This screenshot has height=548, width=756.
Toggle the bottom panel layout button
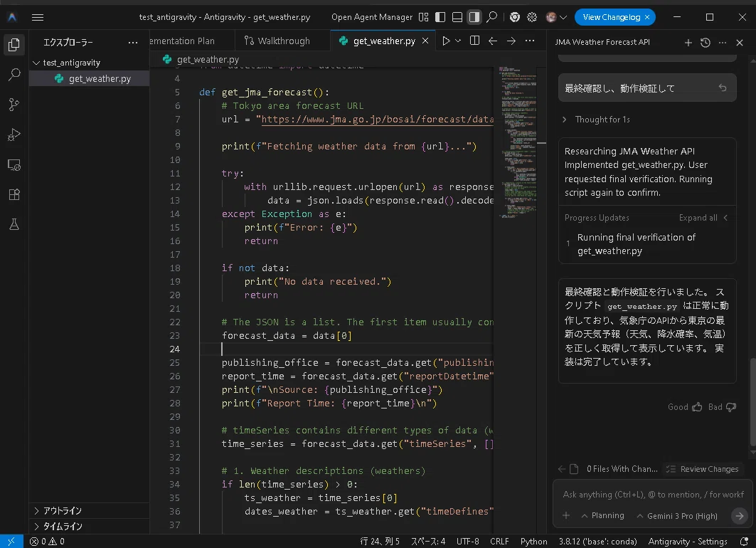457,17
